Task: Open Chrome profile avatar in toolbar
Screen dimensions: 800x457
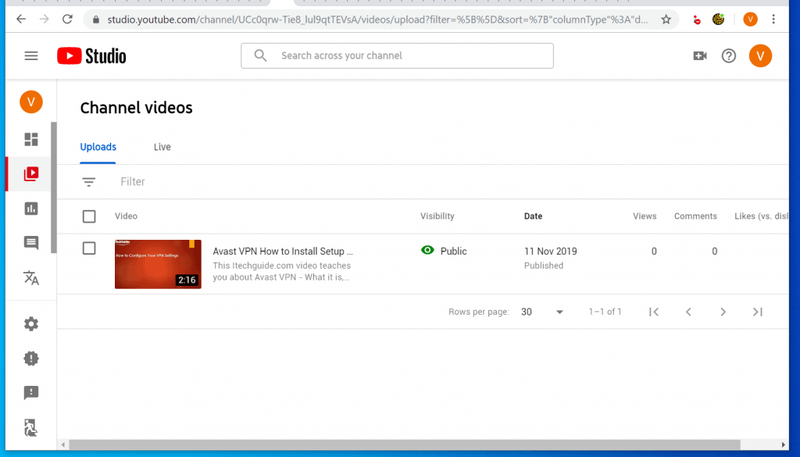Action: [750, 19]
